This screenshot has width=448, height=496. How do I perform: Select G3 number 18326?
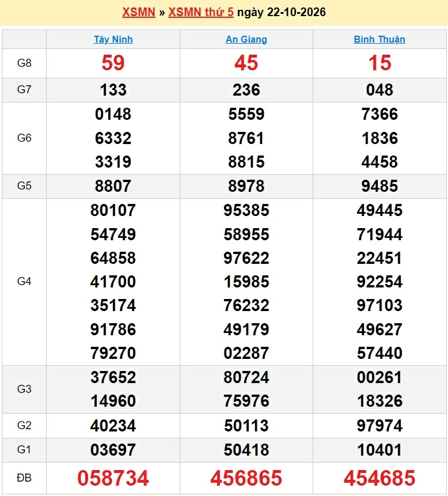tap(379, 401)
